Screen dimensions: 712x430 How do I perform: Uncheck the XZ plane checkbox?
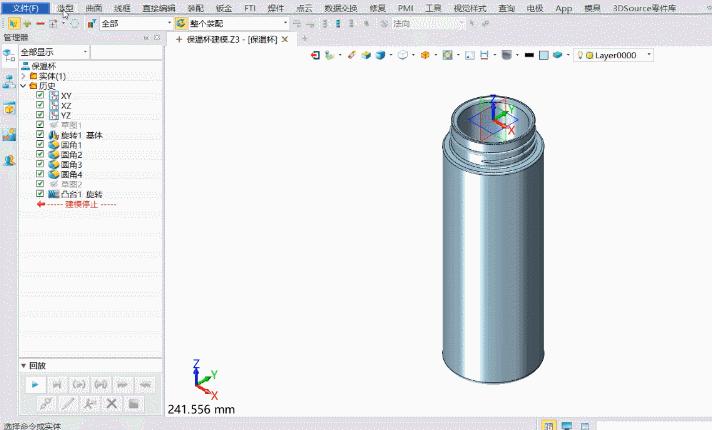tap(40, 105)
